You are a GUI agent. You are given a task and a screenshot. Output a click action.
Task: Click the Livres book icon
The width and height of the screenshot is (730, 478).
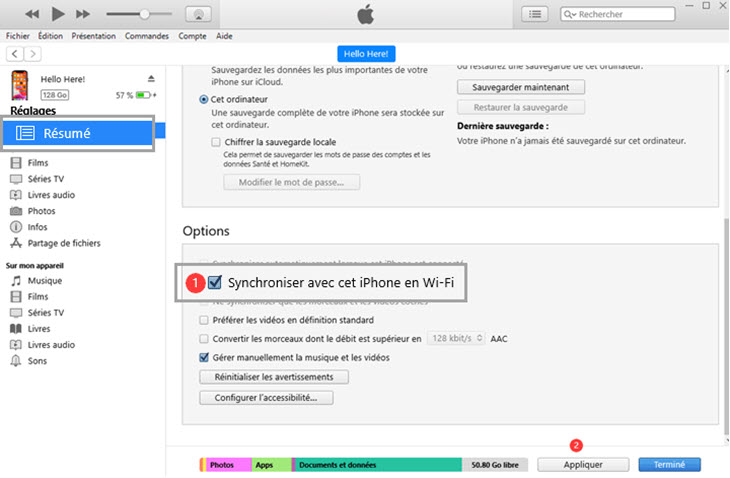(x=16, y=329)
